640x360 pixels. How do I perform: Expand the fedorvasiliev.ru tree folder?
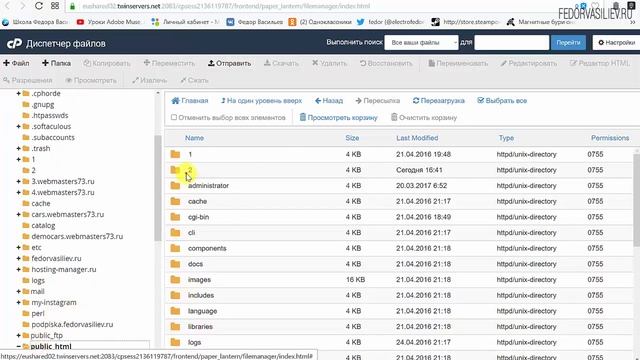click(x=18, y=258)
